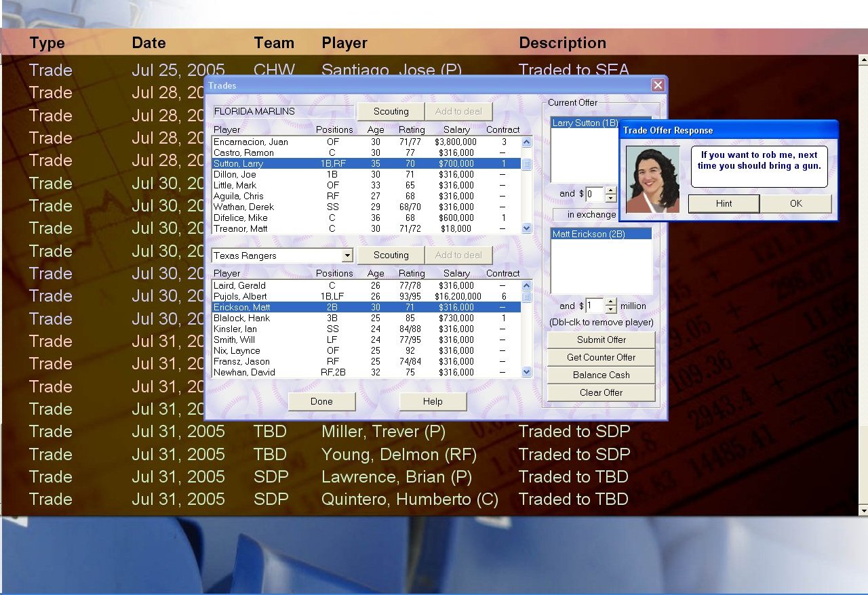Click Done to finish trading
This screenshot has width=868, height=595.
[321, 401]
